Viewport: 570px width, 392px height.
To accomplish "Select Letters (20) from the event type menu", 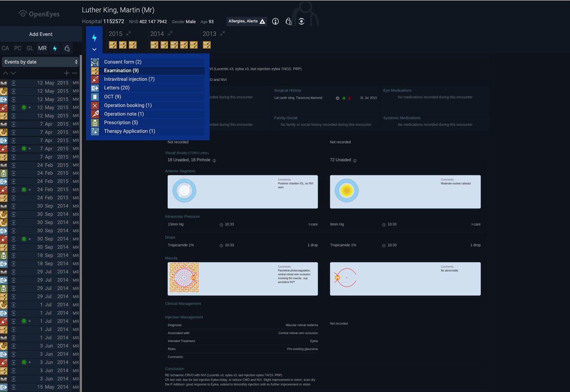I will tap(117, 88).
